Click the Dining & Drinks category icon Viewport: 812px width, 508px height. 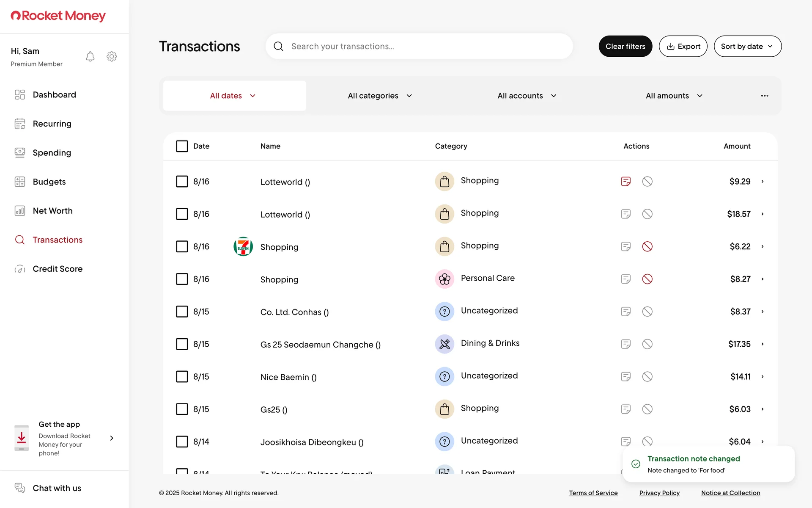[444, 344]
